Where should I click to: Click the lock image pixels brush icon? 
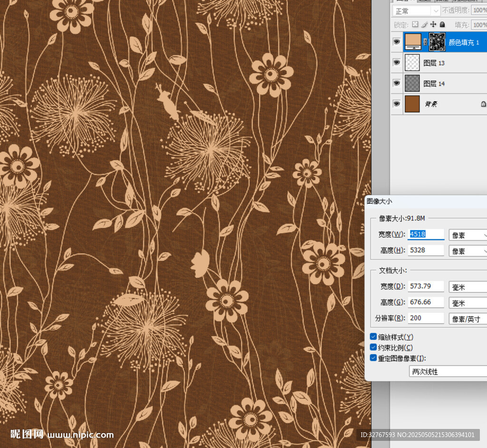pos(424,24)
